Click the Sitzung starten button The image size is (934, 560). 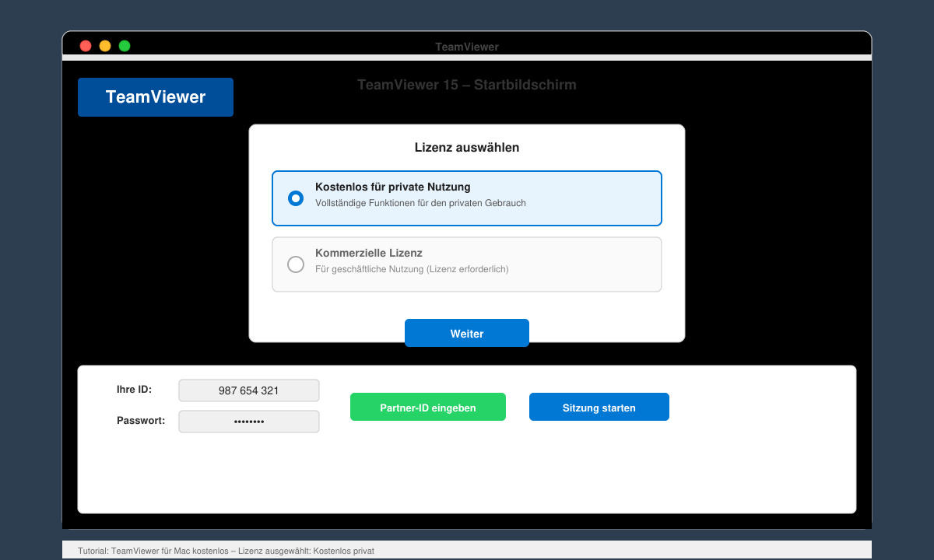pos(599,407)
